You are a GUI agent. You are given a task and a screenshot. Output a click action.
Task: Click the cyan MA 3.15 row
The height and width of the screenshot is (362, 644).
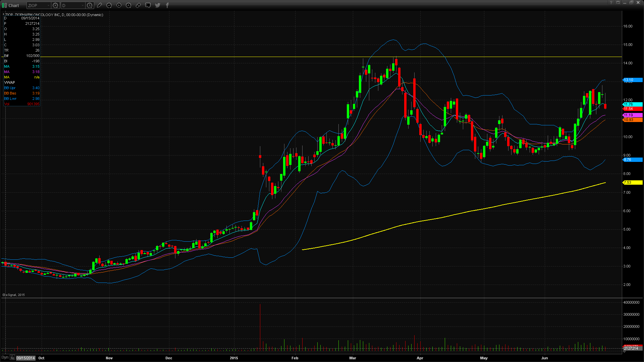[x=22, y=66]
